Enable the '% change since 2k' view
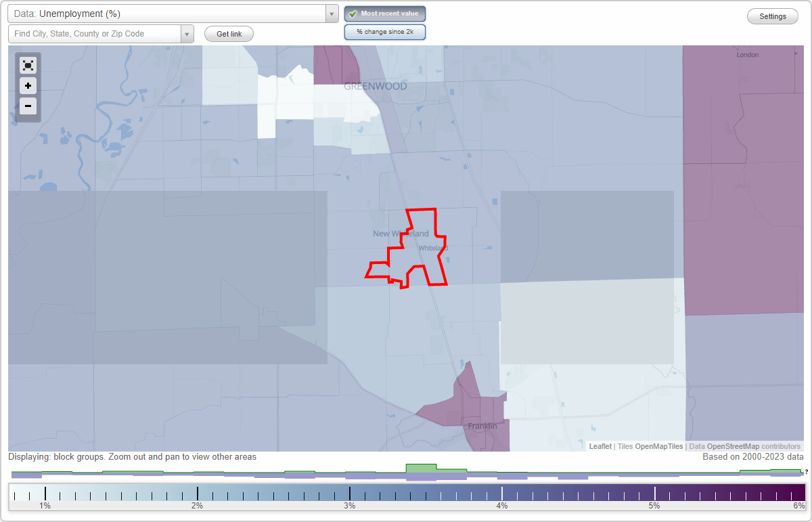 click(384, 31)
